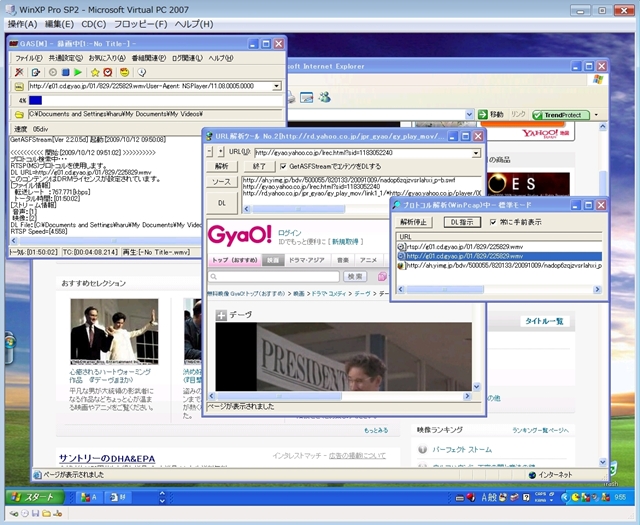
Task: Click the DL button in URL analysis tool
Action: pyautogui.click(x=222, y=203)
